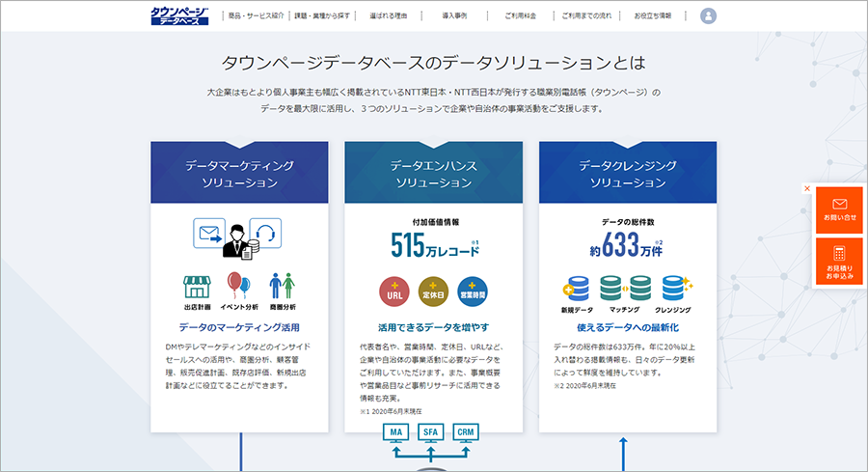The width and height of the screenshot is (868, 472).
Task: Click the businessman with database icon
Action: tap(240, 242)
